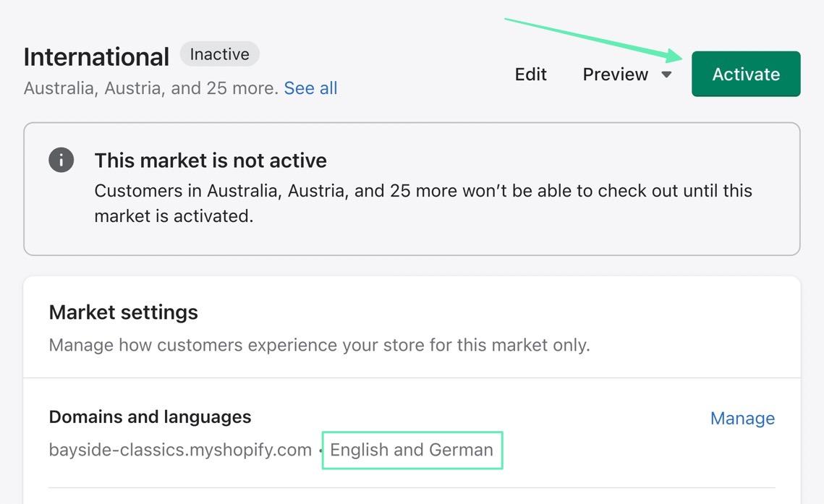Click the Market settings heading
The width and height of the screenshot is (824, 504).
tap(123, 312)
